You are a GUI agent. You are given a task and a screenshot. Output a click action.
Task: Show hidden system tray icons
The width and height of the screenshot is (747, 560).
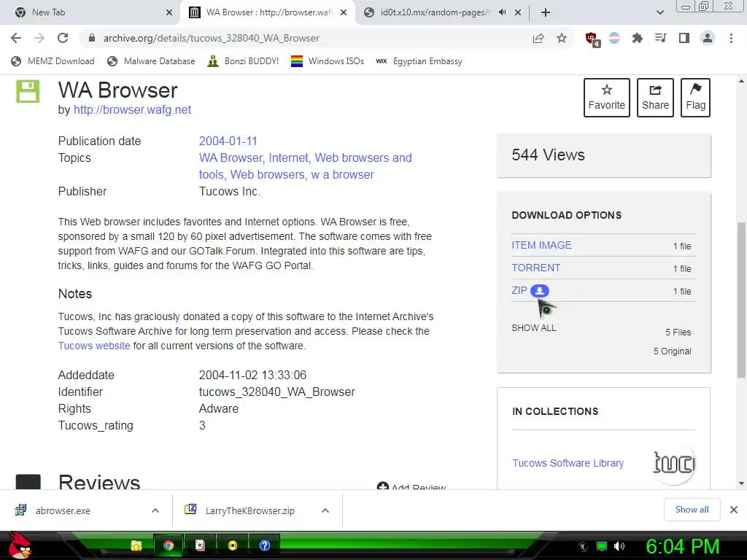click(x=583, y=547)
